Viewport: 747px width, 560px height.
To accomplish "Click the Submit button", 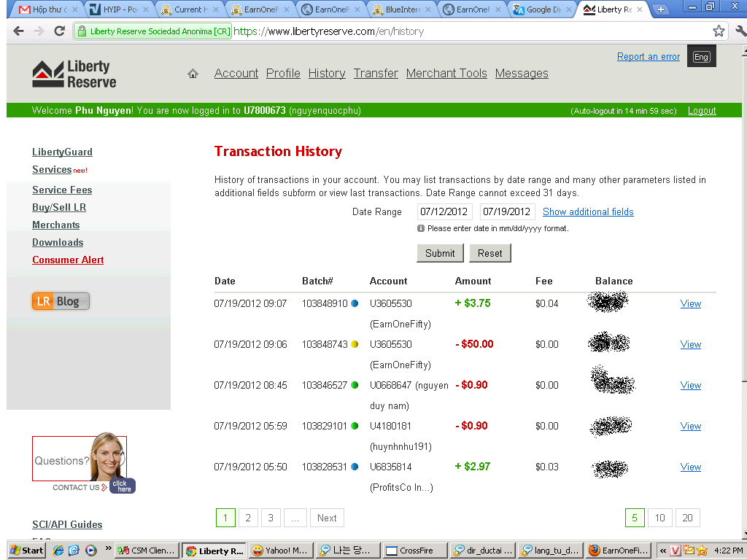I will 440,253.
